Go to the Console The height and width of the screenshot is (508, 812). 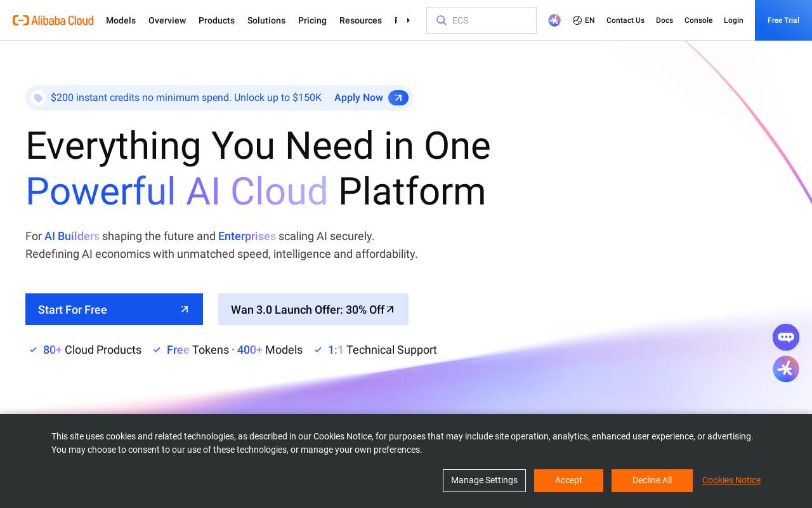(698, 20)
